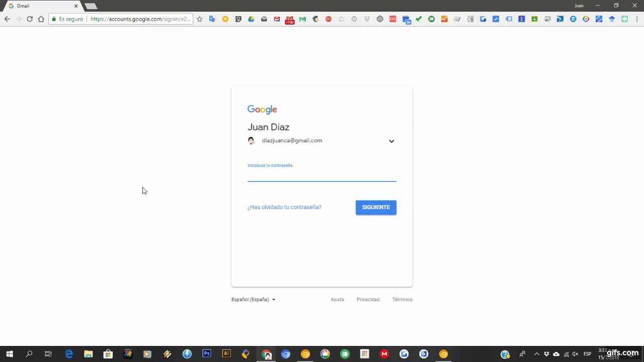Click the address bar URL
644x362 pixels.
coord(140,19)
